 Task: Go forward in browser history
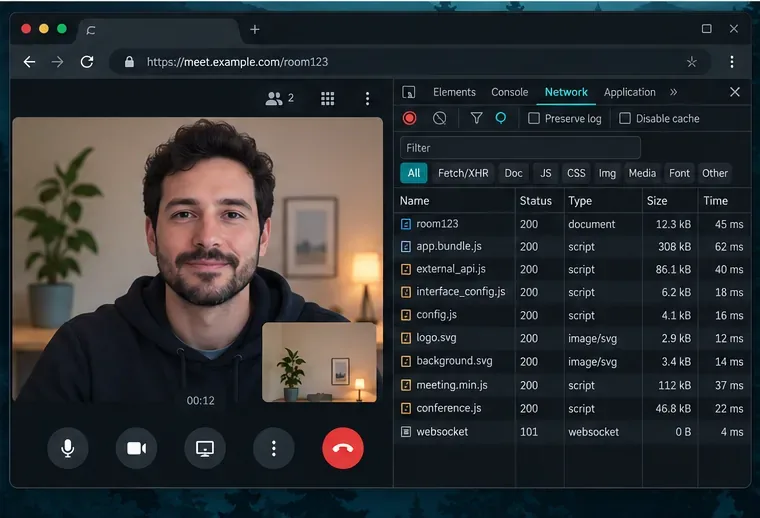point(58,62)
